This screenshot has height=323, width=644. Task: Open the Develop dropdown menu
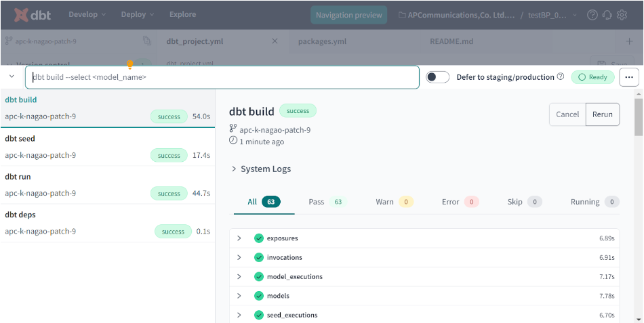[x=87, y=14]
